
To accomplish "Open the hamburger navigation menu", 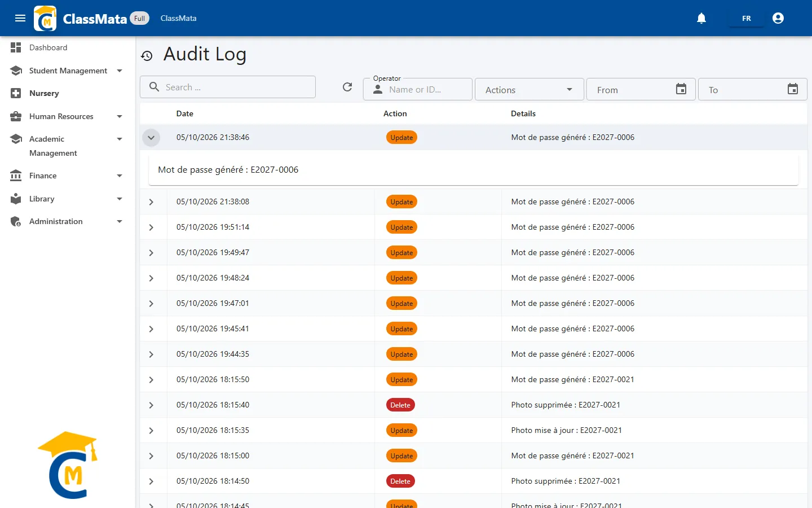I will pos(20,18).
